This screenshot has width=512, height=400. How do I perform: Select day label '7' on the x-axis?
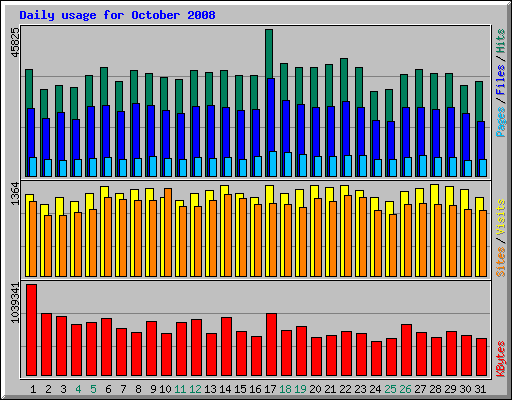123,389
